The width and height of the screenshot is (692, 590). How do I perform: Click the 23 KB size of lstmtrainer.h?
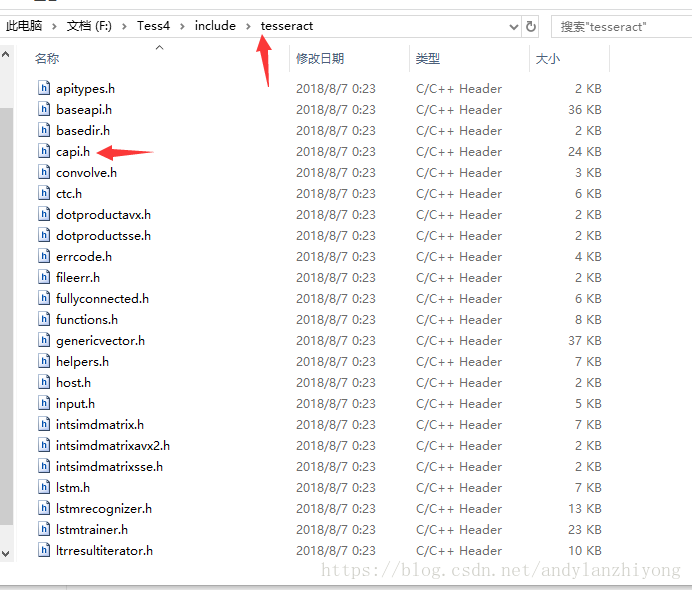(x=585, y=530)
